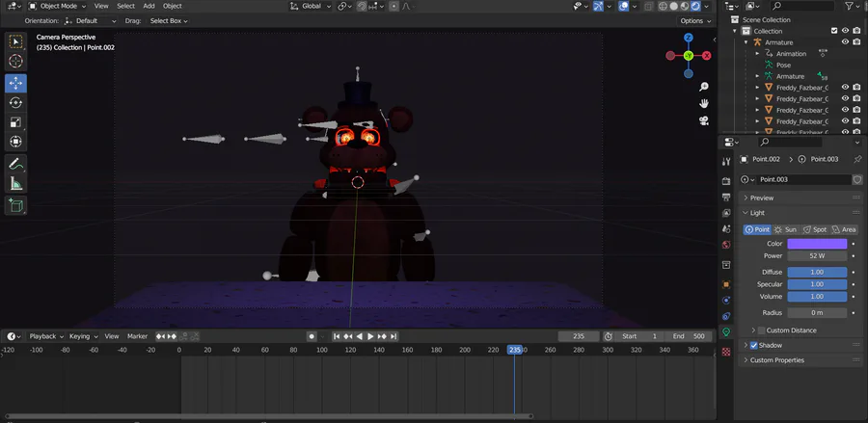Enable the Custom Distance checkbox
This screenshot has width=868, height=423.
point(762,330)
